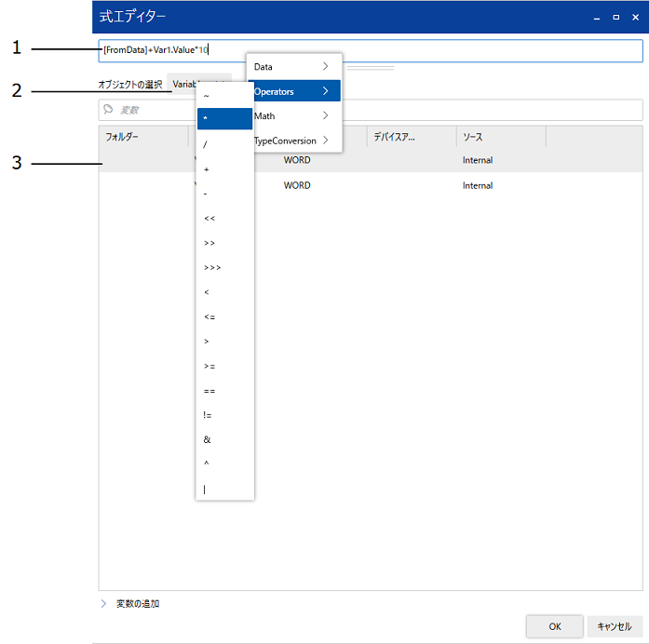This screenshot has height=644, width=649.
Task: Choose the >>> unsigned shift operator
Action: 224,267
